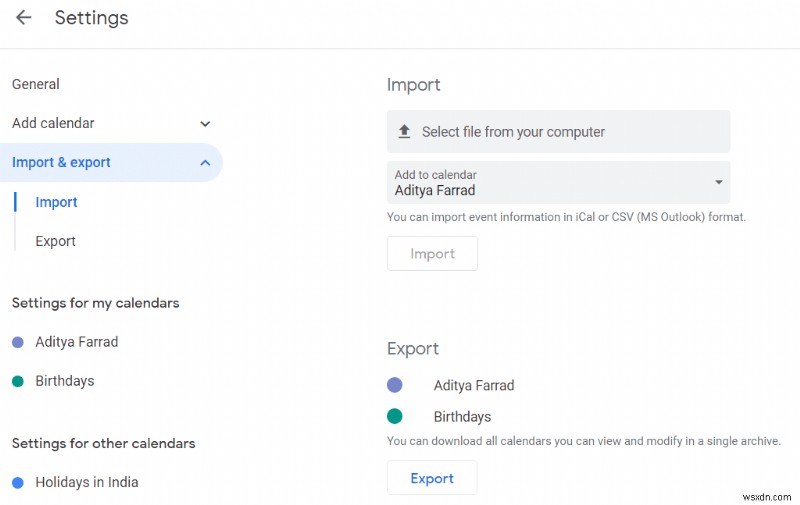Select the Export sub-item in the sidebar
800x505 pixels.
point(55,241)
